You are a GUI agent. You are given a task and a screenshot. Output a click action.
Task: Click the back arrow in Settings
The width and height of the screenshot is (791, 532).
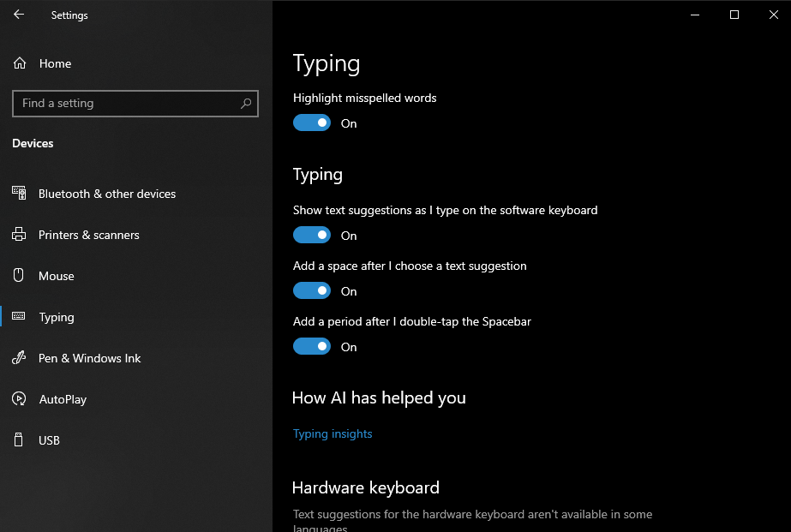click(x=19, y=15)
